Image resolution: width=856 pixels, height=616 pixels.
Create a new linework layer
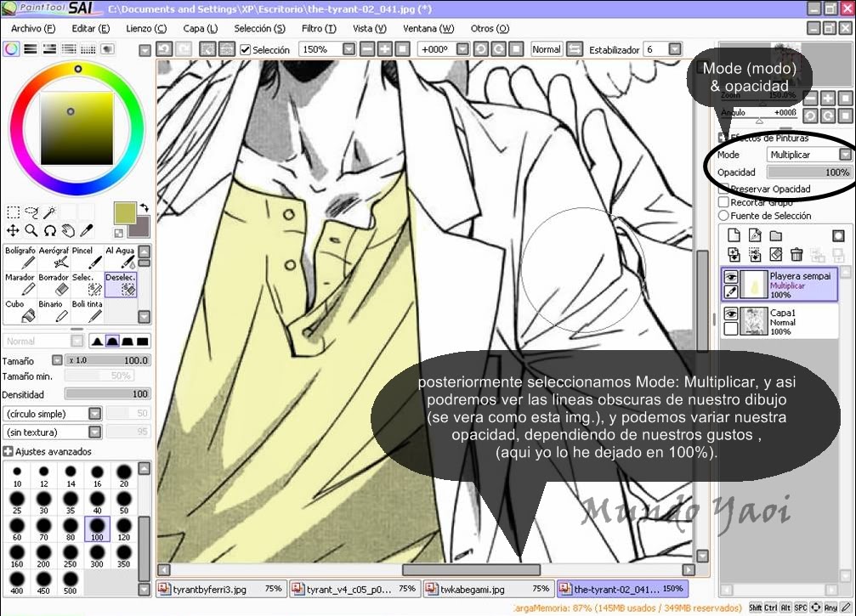click(755, 235)
